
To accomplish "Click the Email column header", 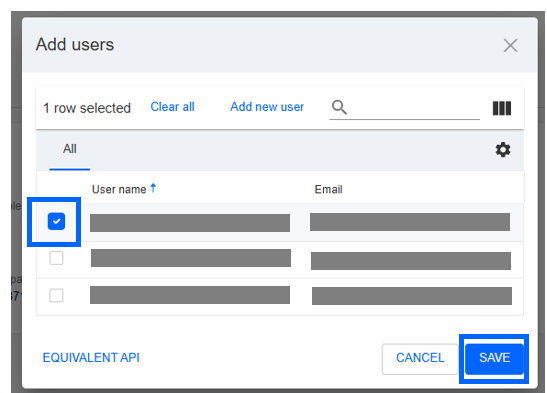I will tap(328, 189).
